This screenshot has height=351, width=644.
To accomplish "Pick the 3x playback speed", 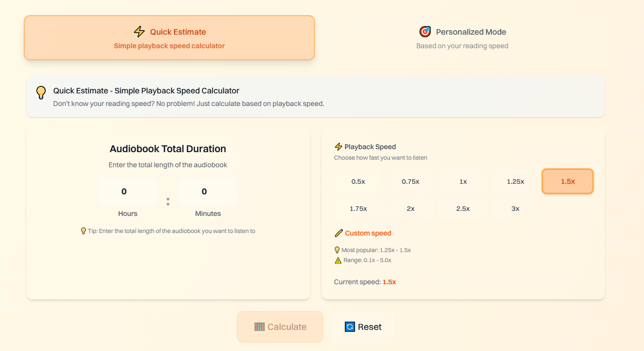I will pyautogui.click(x=516, y=208).
